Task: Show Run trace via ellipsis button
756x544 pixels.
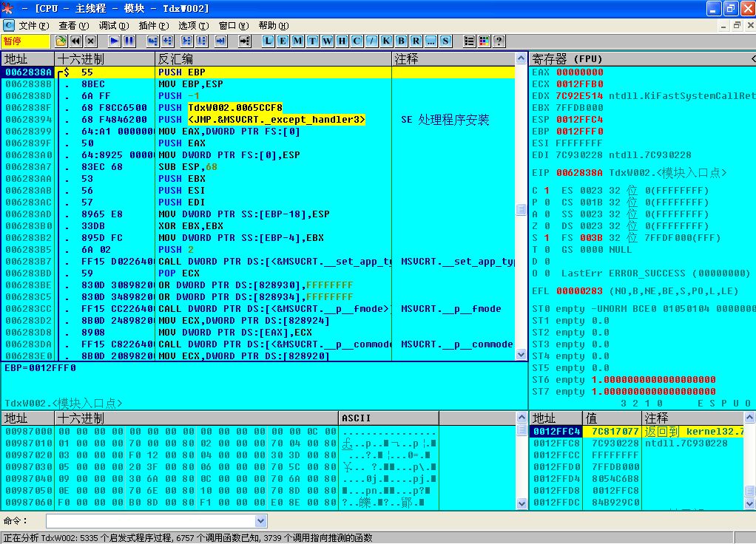Action: (x=431, y=41)
